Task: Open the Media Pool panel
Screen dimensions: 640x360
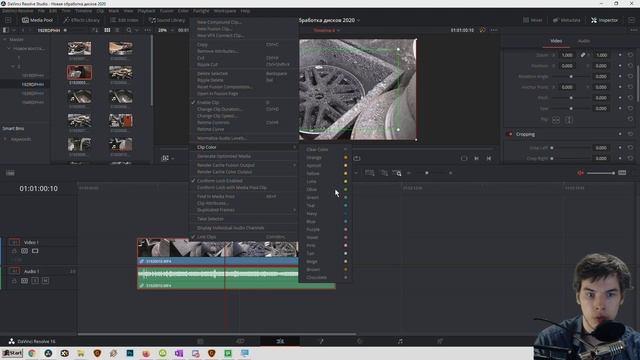Action: 37,20
